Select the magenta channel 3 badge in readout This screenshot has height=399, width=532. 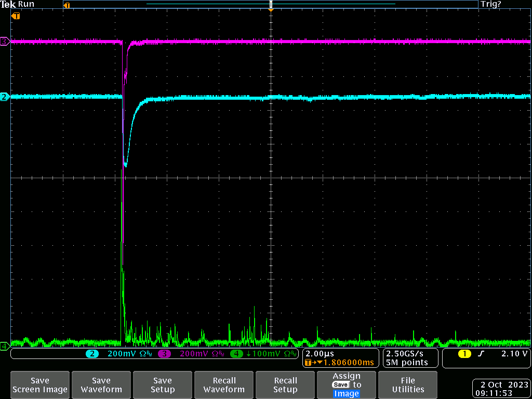coord(164,354)
